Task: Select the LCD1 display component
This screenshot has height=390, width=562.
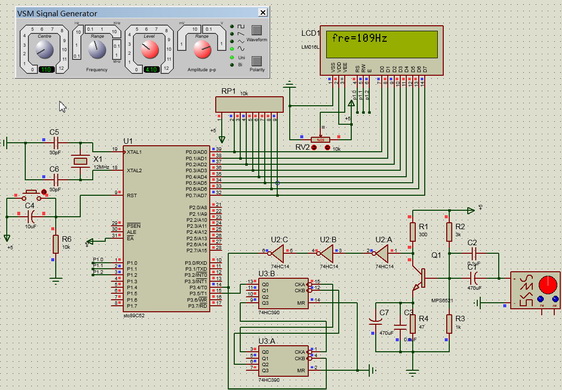Action: tap(382, 50)
